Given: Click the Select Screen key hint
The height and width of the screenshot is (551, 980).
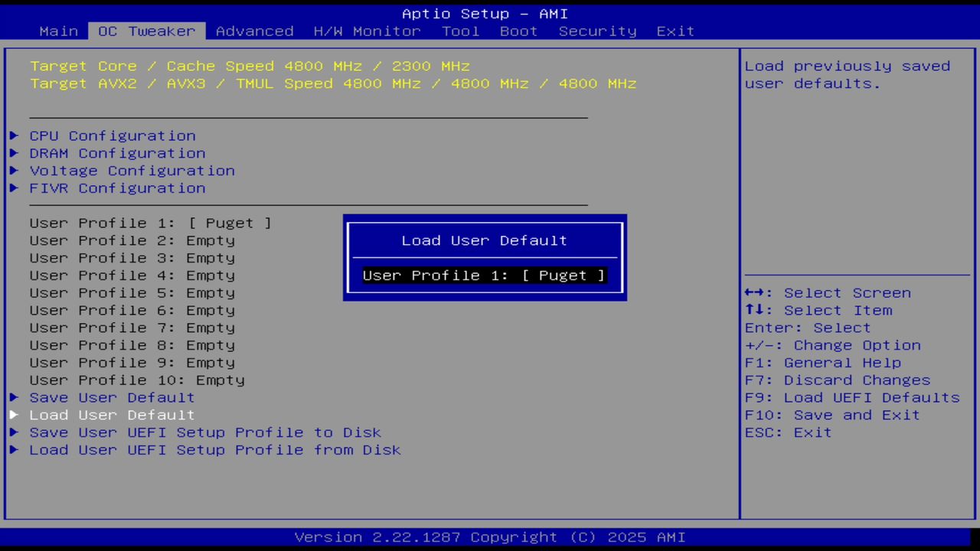Looking at the screenshot, I should pos(828,293).
